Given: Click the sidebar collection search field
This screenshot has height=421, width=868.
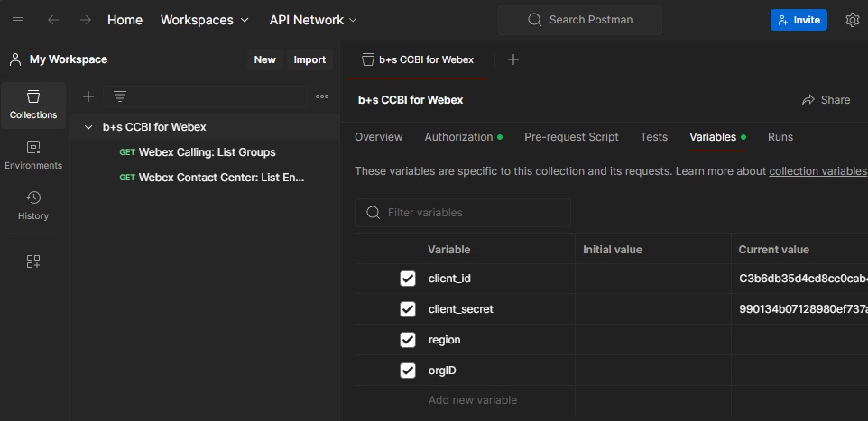Looking at the screenshot, I should pyautogui.click(x=205, y=96).
